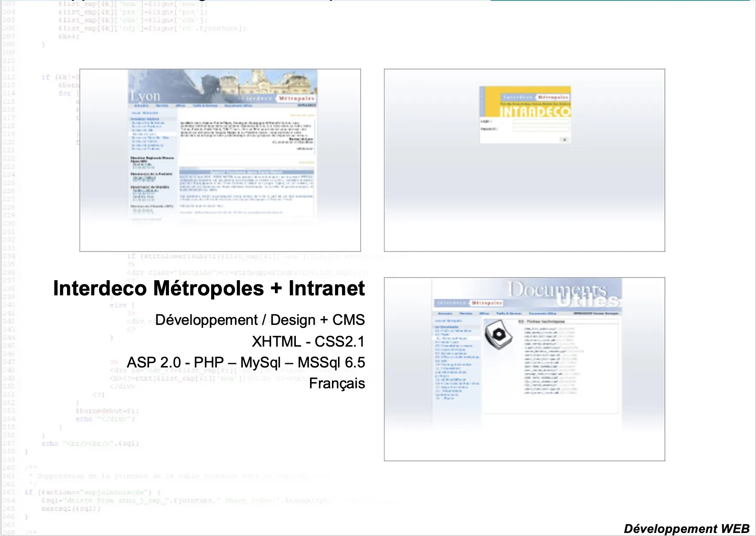Open the Intradeco login screenshot thumbnail

tap(524, 160)
